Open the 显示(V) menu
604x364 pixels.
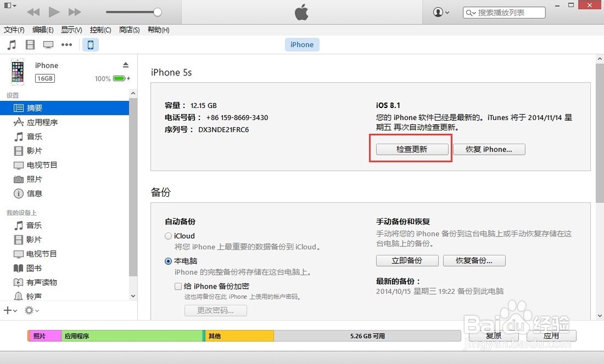coord(72,30)
